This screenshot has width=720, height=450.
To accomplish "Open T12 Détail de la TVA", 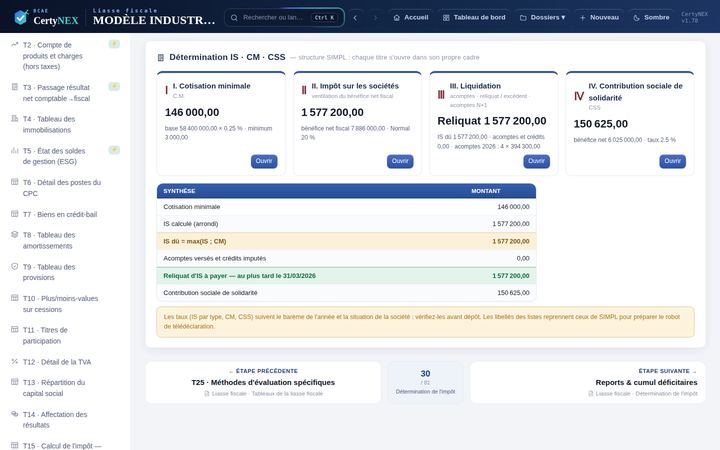I will click(x=64, y=362).
